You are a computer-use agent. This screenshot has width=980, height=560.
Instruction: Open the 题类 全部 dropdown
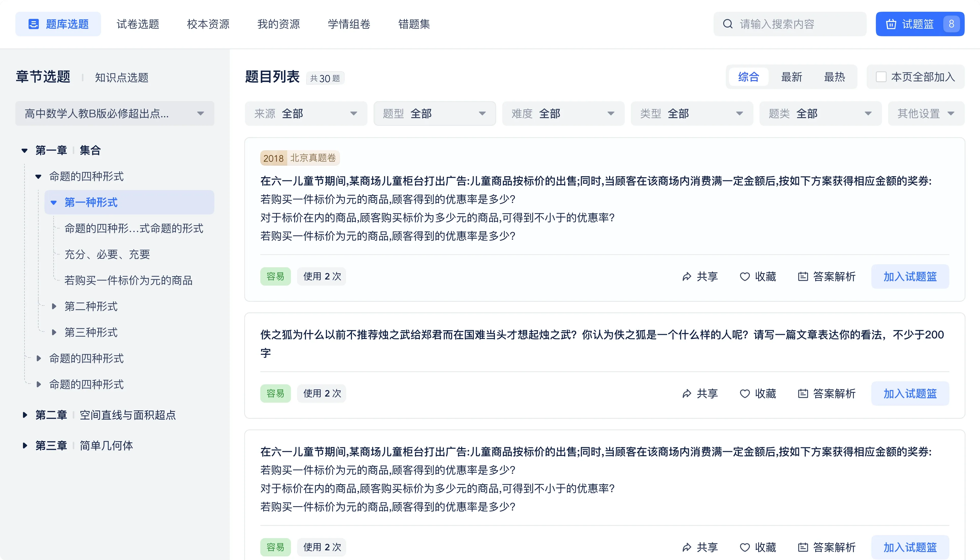click(x=820, y=113)
